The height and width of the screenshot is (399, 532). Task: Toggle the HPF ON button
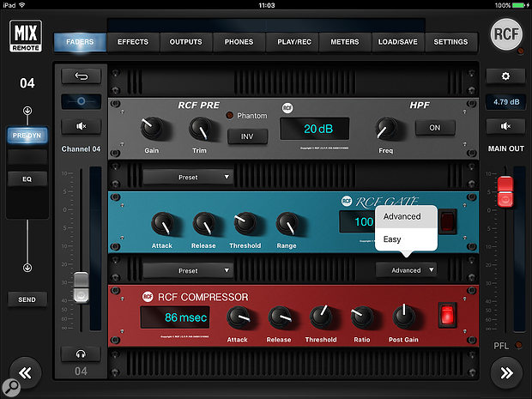(x=435, y=128)
